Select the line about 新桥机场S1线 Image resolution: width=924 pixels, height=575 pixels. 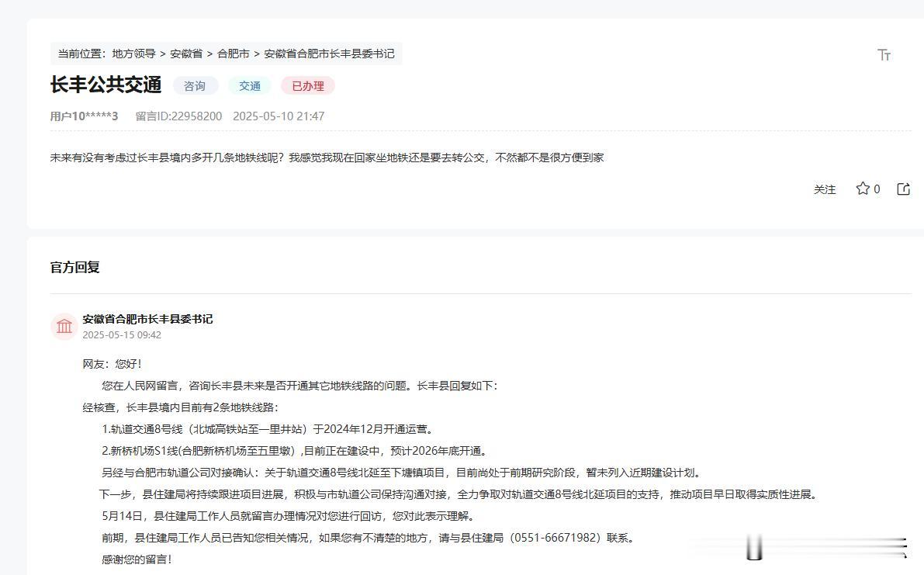pyautogui.click(x=296, y=451)
